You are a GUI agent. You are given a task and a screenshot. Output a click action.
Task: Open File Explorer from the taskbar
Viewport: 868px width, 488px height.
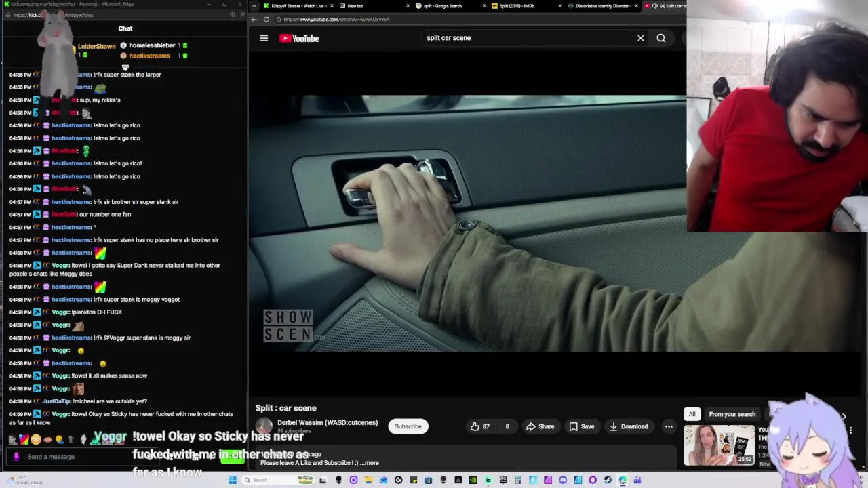369,480
